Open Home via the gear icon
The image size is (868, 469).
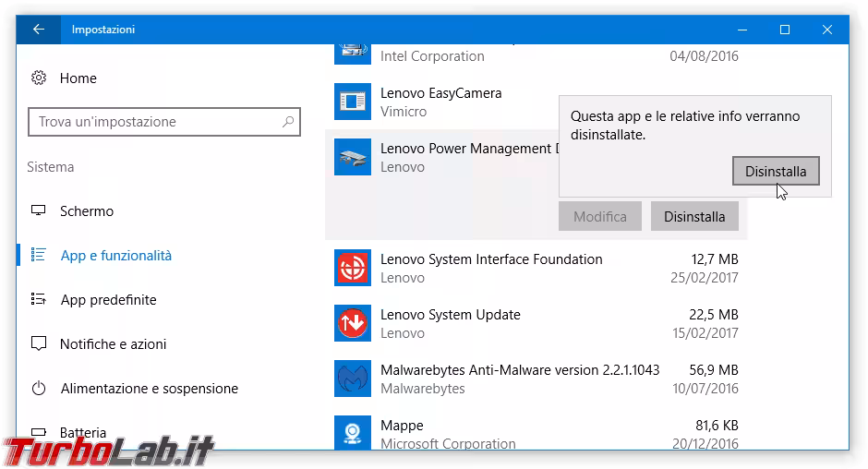[x=39, y=78]
